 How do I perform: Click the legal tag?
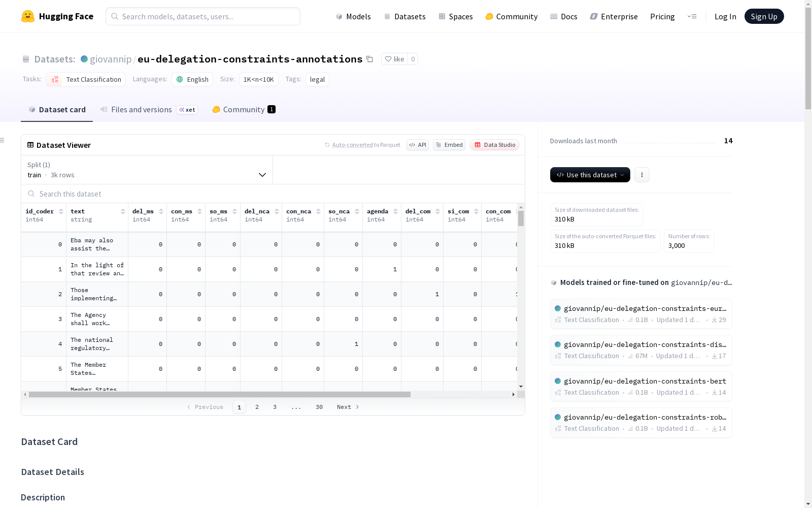pyautogui.click(x=317, y=79)
